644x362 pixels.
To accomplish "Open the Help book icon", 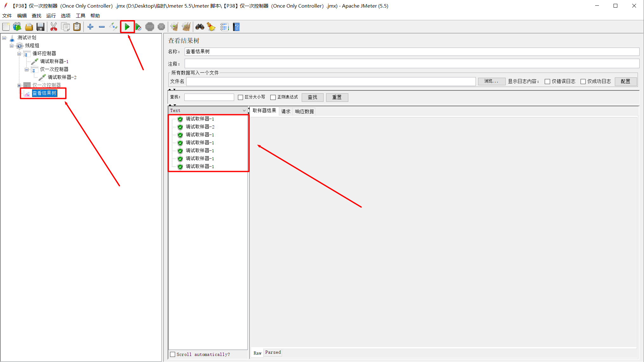I will click(x=236, y=27).
